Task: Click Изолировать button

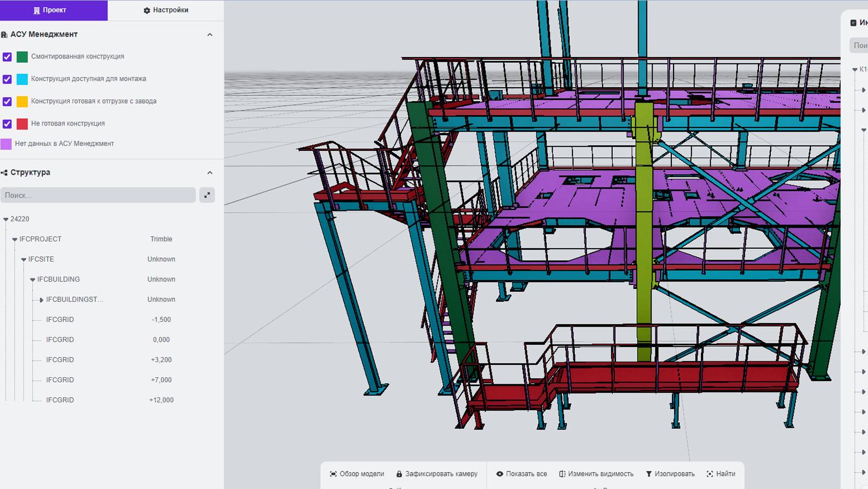Action: pos(670,474)
